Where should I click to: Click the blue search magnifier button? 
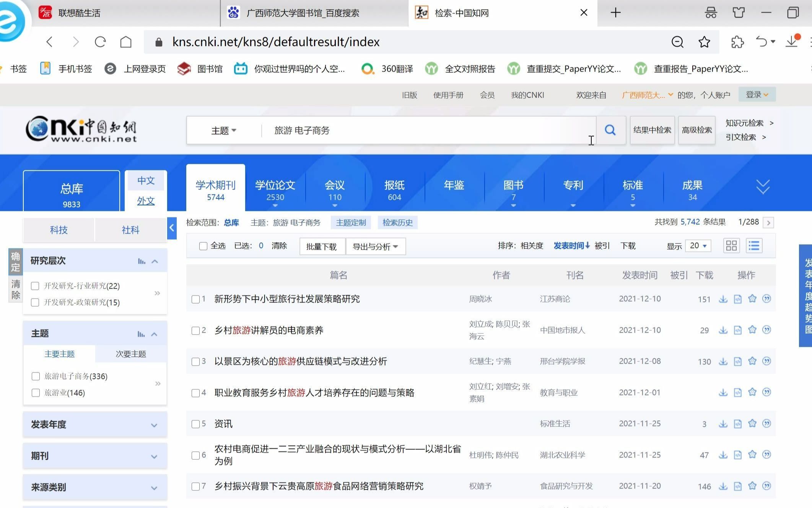(x=610, y=130)
